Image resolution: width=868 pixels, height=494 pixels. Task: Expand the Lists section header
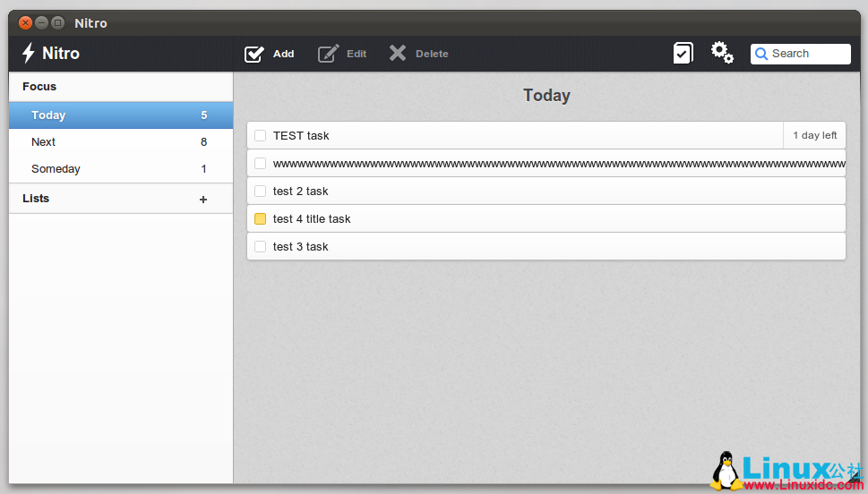(36, 199)
